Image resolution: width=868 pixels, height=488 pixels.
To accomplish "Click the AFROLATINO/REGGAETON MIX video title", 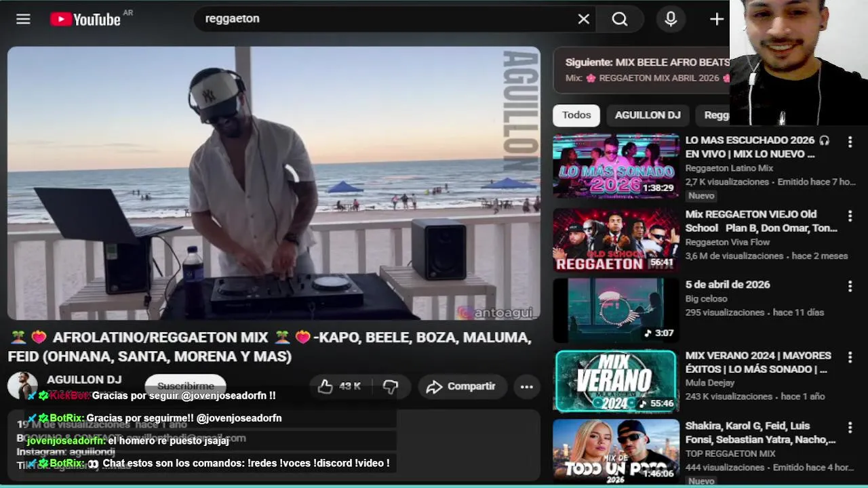I will point(269,346).
